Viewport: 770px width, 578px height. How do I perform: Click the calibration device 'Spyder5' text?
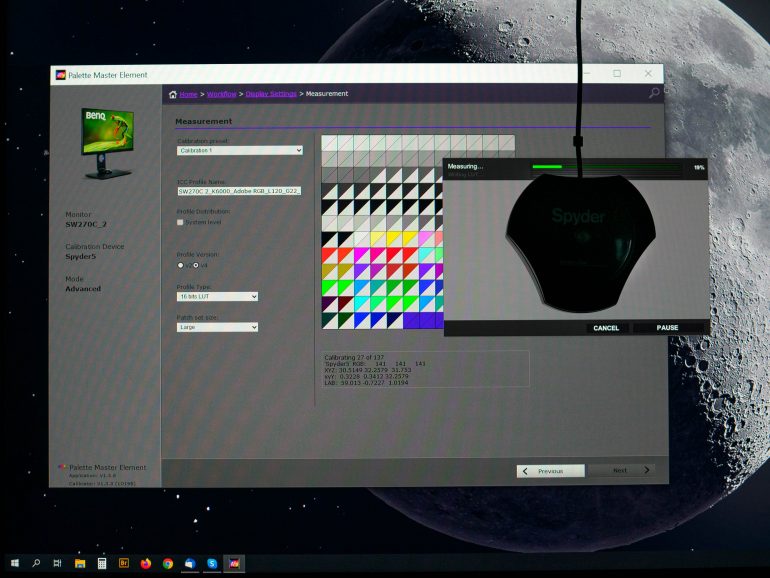pos(81,257)
